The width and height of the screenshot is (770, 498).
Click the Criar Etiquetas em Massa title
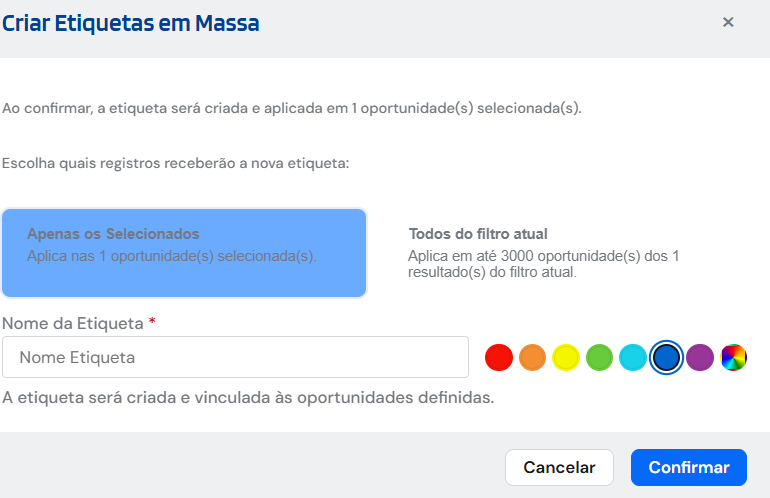131,23
